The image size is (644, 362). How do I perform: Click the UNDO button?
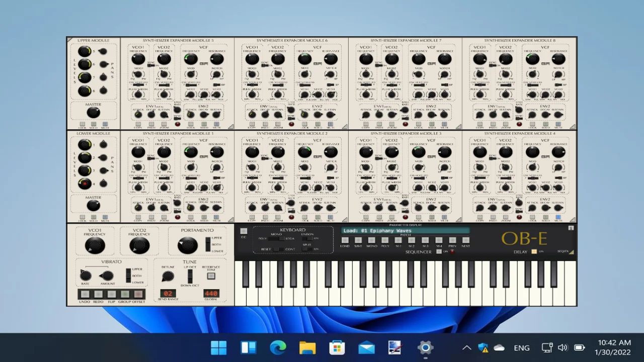point(85,294)
